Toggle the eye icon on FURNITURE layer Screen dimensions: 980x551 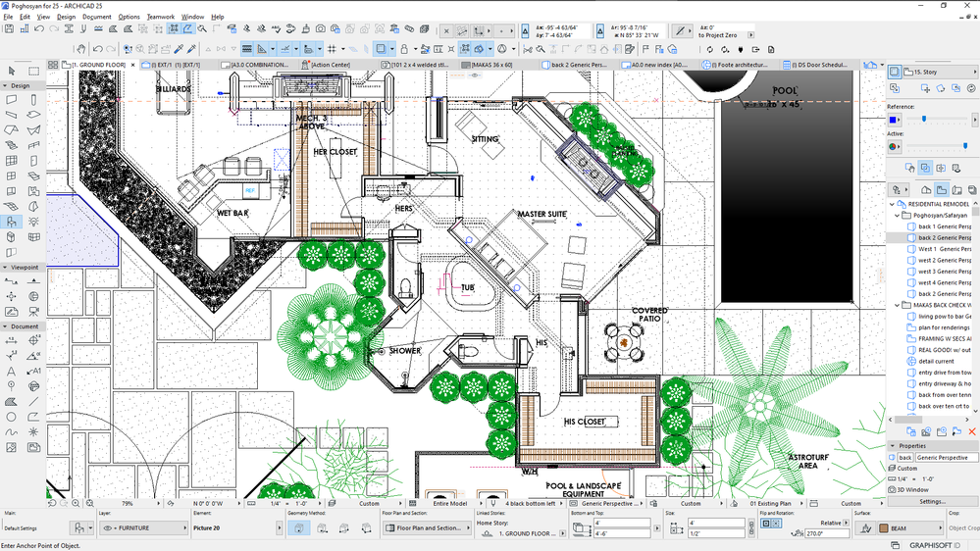(x=107, y=527)
